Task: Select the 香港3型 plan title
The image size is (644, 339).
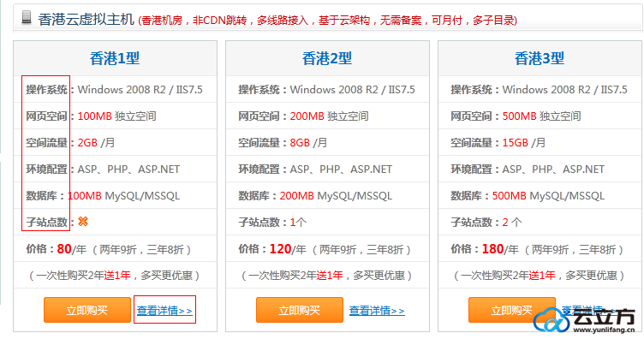Action: coord(540,58)
